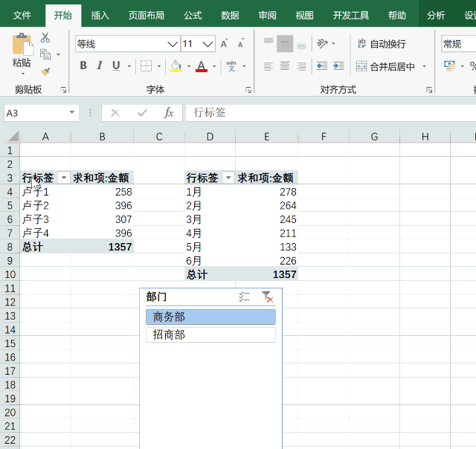Toggle italic formatting
The image size is (476, 449).
(x=99, y=65)
